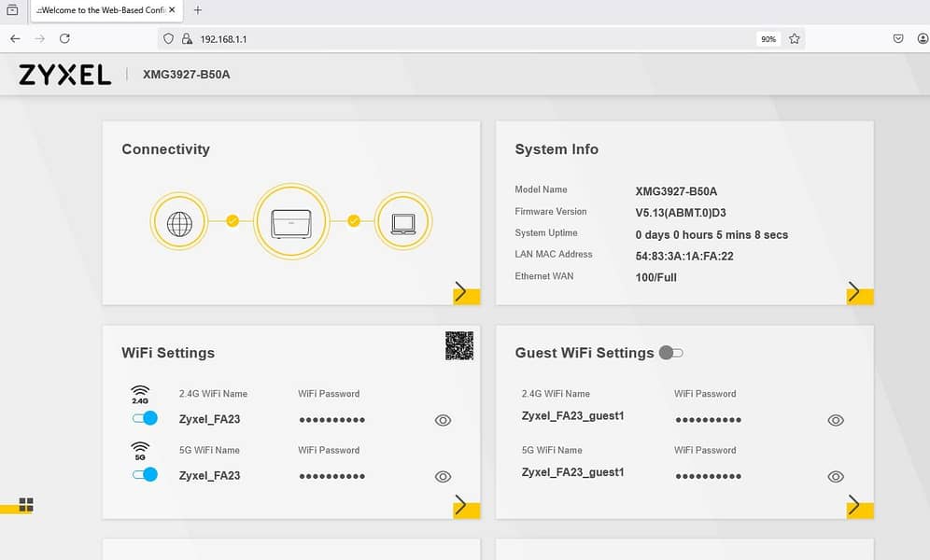Open the Firefox account icon
The image size is (930, 560).
point(923,38)
